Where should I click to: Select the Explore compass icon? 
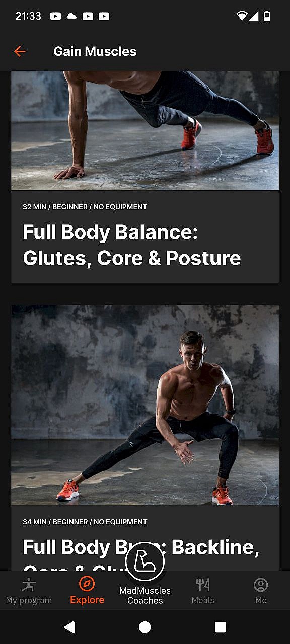pyautogui.click(x=87, y=584)
